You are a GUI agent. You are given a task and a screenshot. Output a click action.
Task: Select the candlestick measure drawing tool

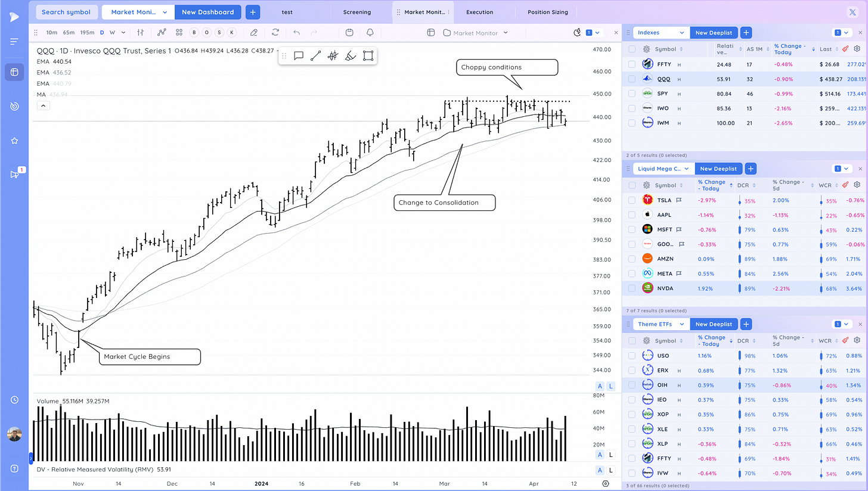333,56
